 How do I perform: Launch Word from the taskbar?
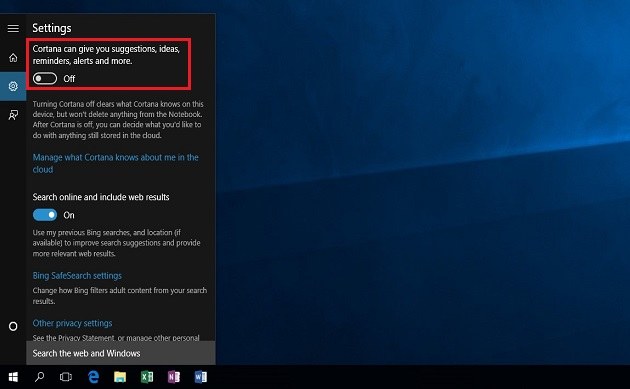tap(200, 377)
